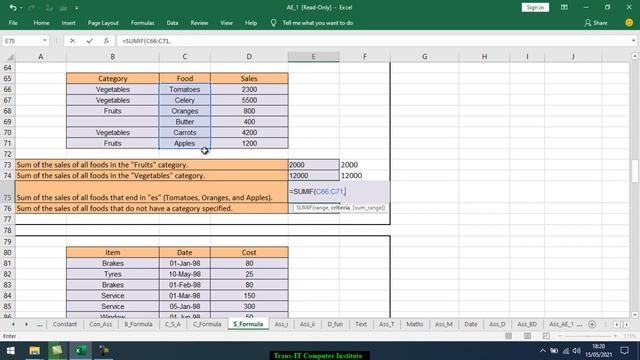Expand the formula bar with chevron
This screenshot has height=360, width=640.
(x=633, y=41)
